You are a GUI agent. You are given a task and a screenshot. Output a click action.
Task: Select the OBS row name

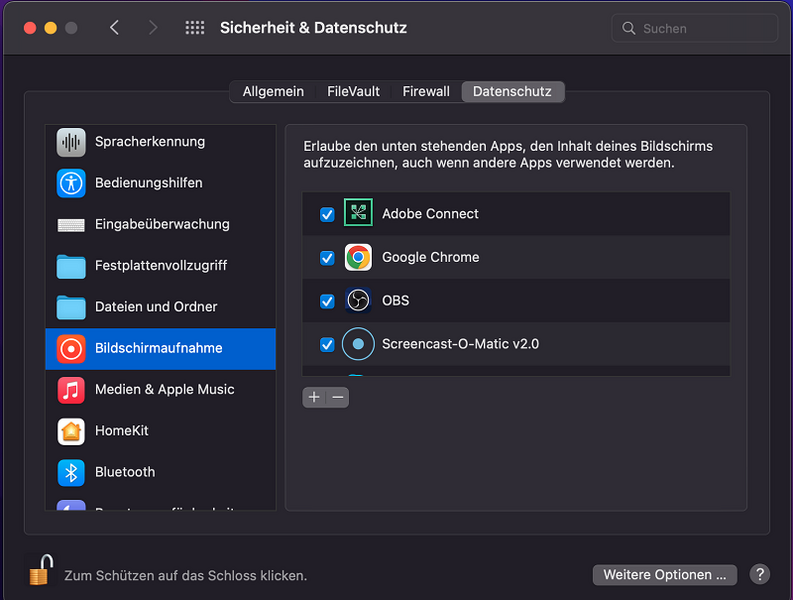point(395,301)
